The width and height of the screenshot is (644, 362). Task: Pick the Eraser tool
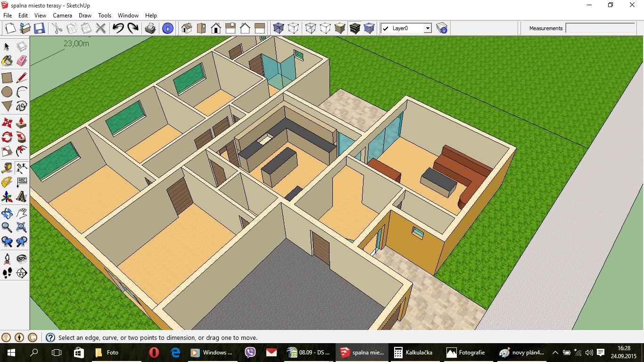point(22,61)
